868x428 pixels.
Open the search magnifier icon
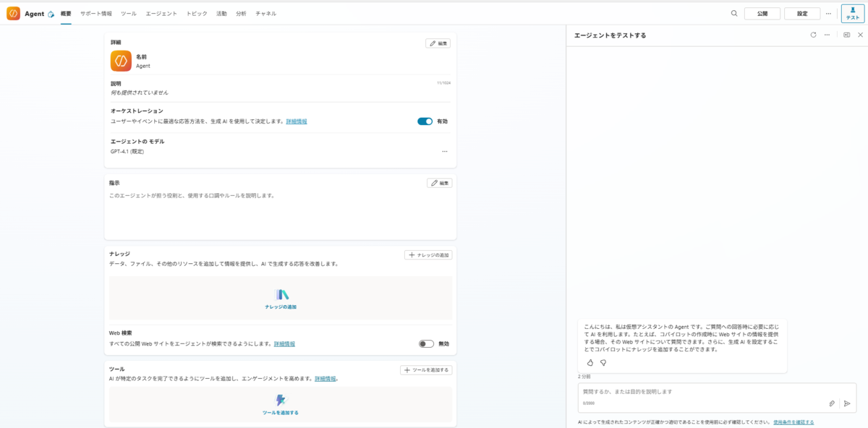pos(734,13)
